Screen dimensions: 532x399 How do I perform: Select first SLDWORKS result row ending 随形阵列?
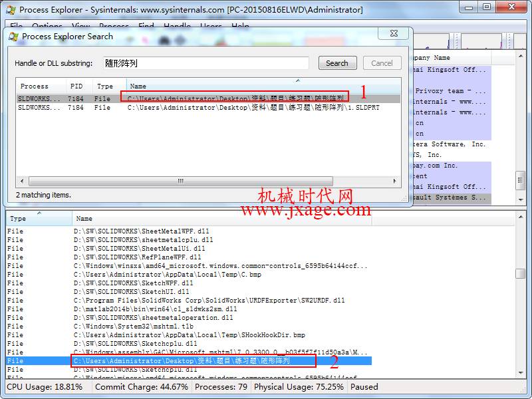[208, 98]
